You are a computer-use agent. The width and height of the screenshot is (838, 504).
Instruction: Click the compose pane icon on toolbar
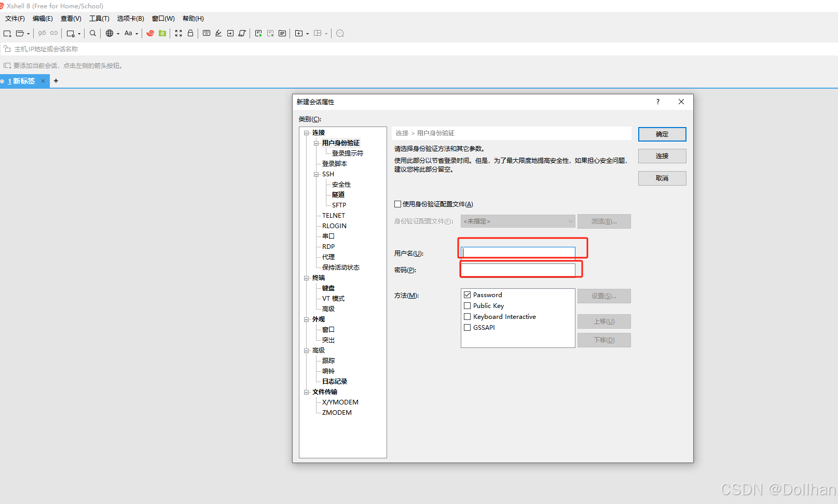click(x=282, y=33)
